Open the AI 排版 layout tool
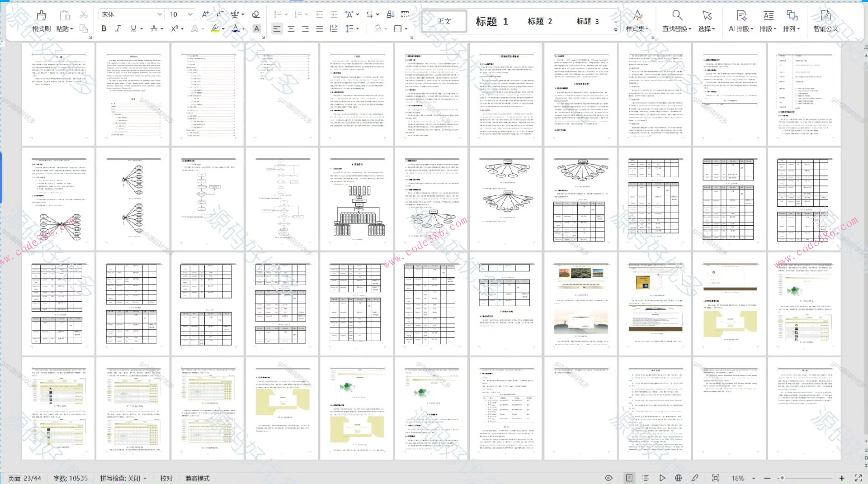 [741, 21]
